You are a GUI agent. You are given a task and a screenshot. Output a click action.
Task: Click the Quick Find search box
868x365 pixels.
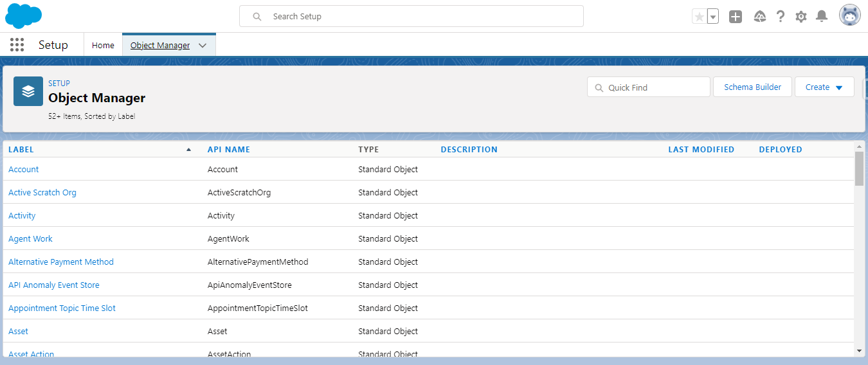[649, 87]
